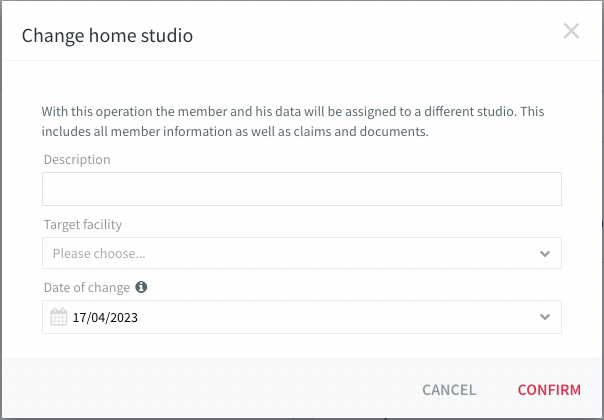Click the 17/04/2023 date value
The width and height of the screenshot is (604, 420).
tap(105, 318)
